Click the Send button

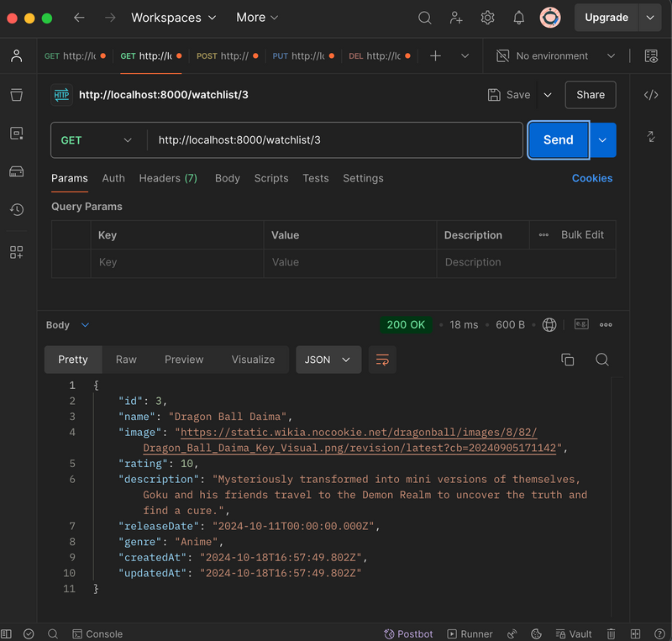tap(558, 140)
